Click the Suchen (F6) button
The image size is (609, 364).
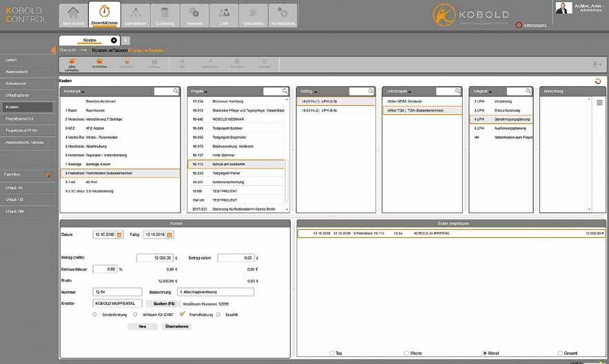tap(164, 303)
